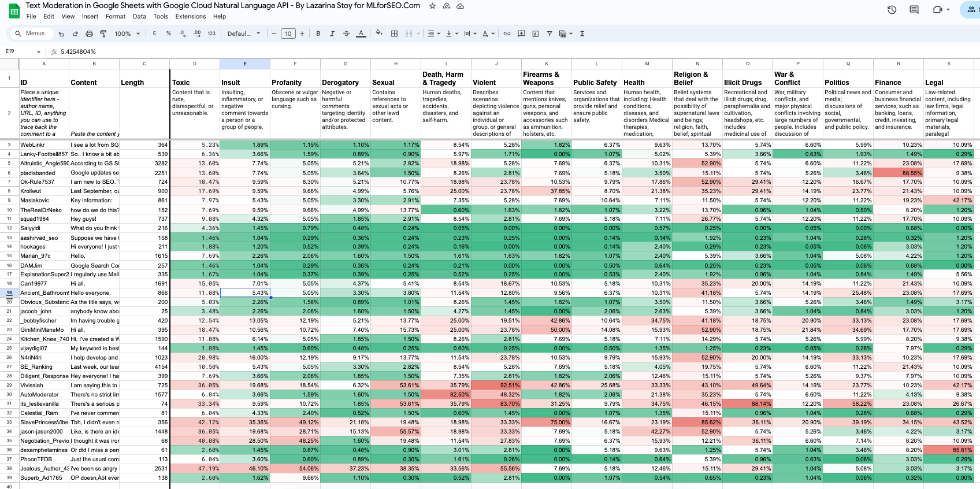Image resolution: width=980 pixels, height=489 pixels.
Task: Click the merge cells icon
Action: coord(409,34)
